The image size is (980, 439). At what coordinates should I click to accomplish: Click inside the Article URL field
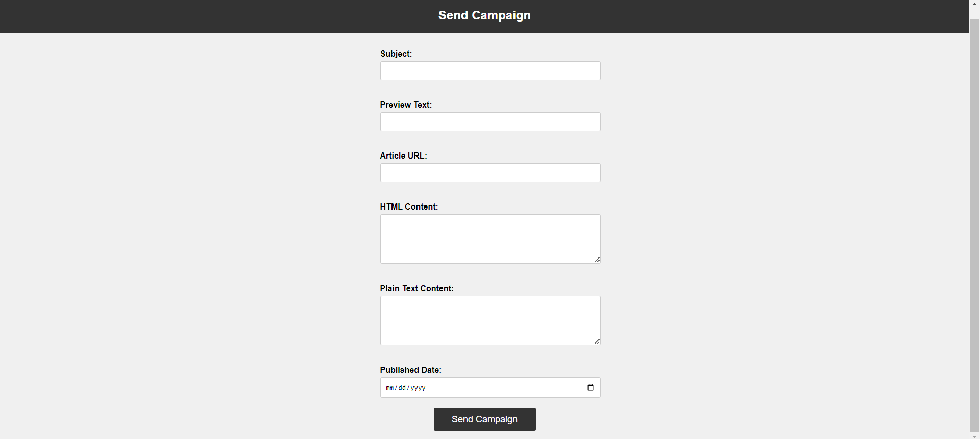490,172
